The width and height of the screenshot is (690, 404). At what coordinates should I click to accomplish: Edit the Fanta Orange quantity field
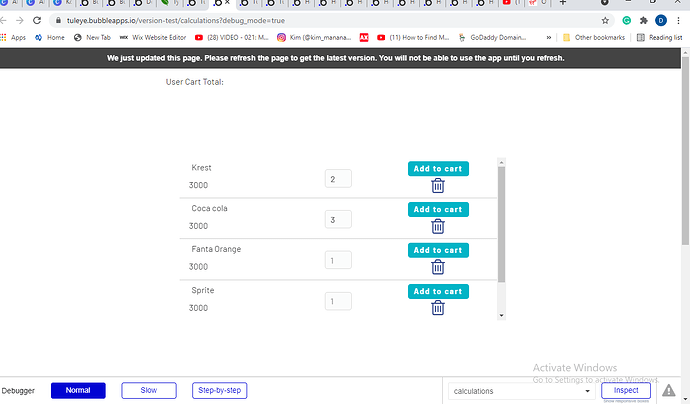[338, 260]
